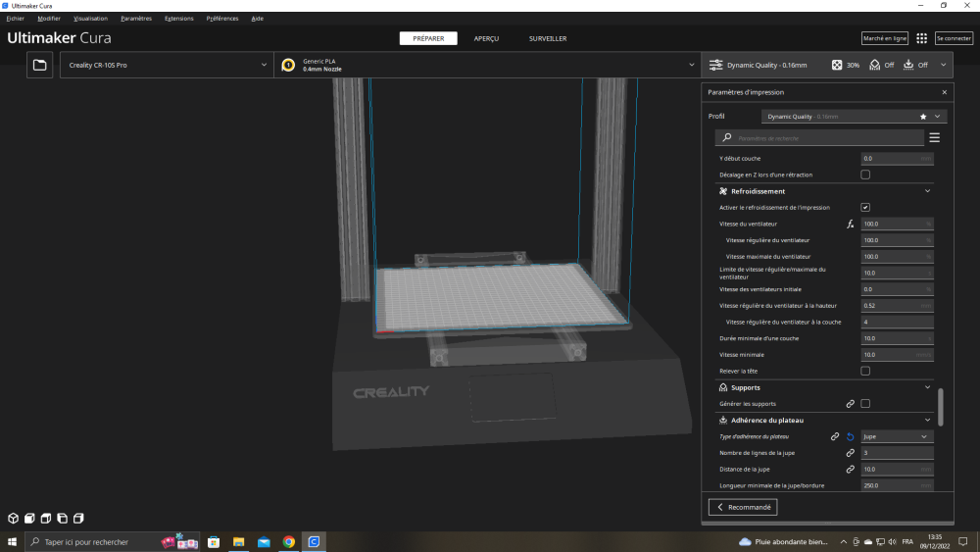The image size is (980, 552).
Task: Open the Aide menu
Action: [258, 19]
